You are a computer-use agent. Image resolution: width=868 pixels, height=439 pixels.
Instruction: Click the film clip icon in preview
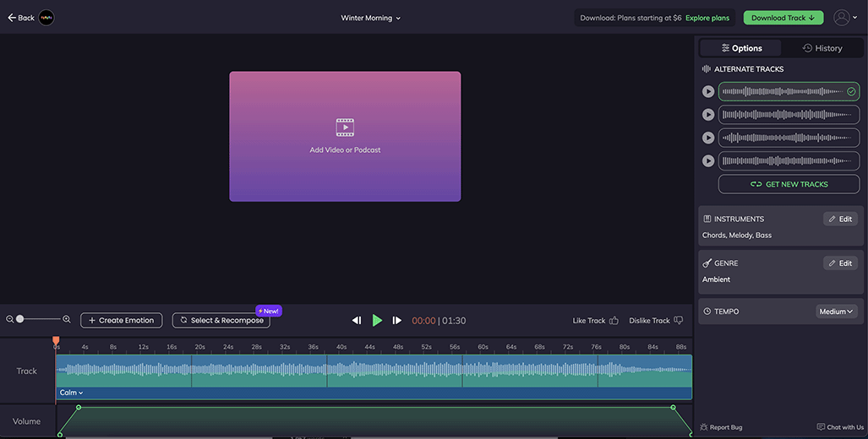pos(345,127)
